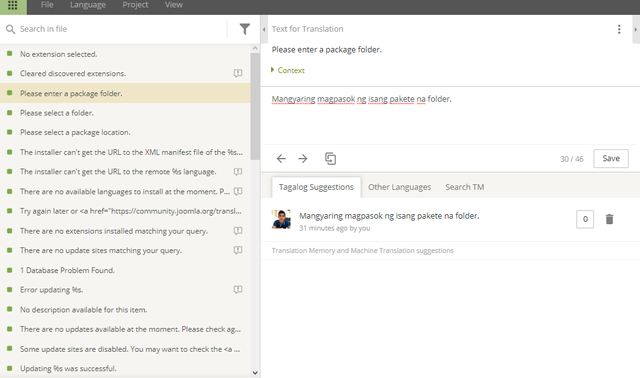640x378 pixels.
Task: Open the apps grid menu icon
Action: point(13,6)
